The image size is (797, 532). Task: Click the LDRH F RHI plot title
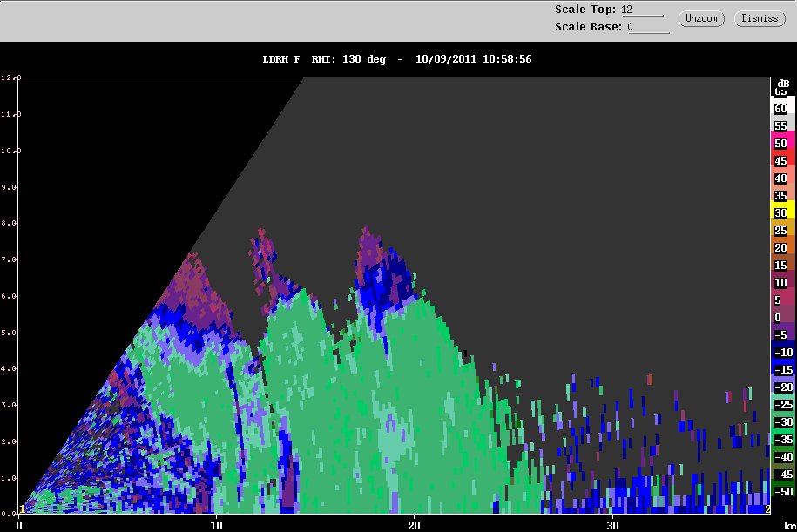pyautogui.click(x=397, y=59)
